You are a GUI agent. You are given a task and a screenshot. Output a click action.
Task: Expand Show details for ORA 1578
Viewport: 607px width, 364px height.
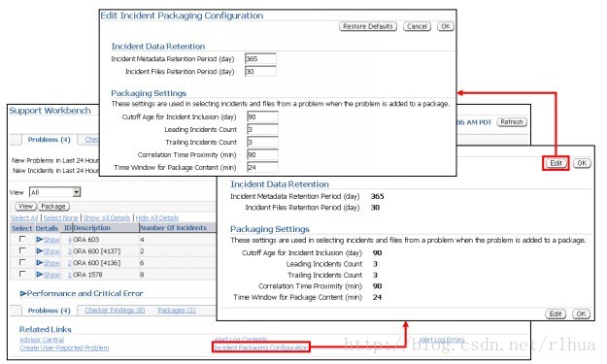point(48,275)
